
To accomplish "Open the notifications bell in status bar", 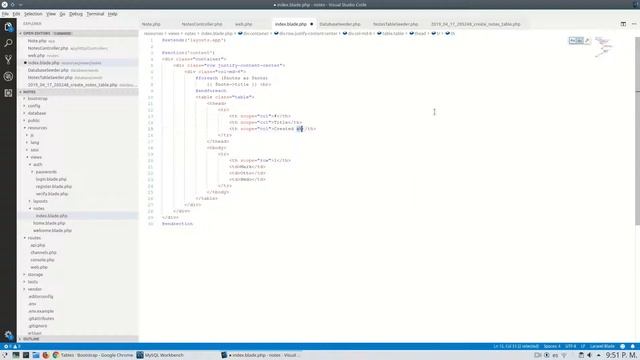I will [633, 346].
